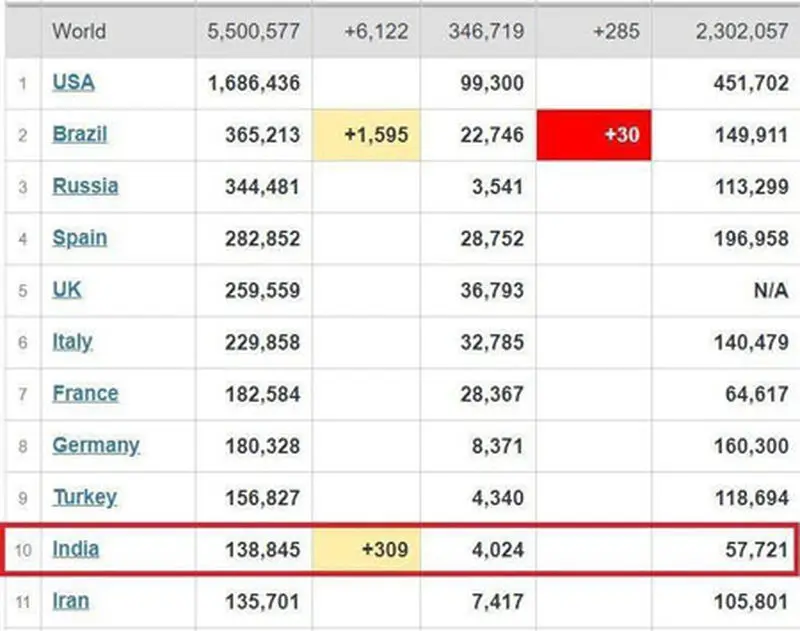Select the World summary row label
The image size is (800, 631).
click(79, 31)
